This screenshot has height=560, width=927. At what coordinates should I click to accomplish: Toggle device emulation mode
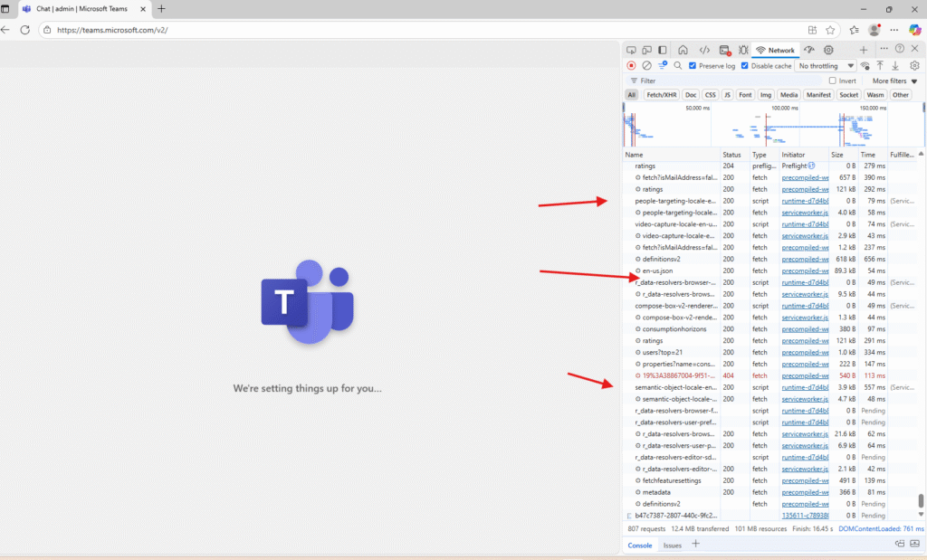pyautogui.click(x=646, y=50)
